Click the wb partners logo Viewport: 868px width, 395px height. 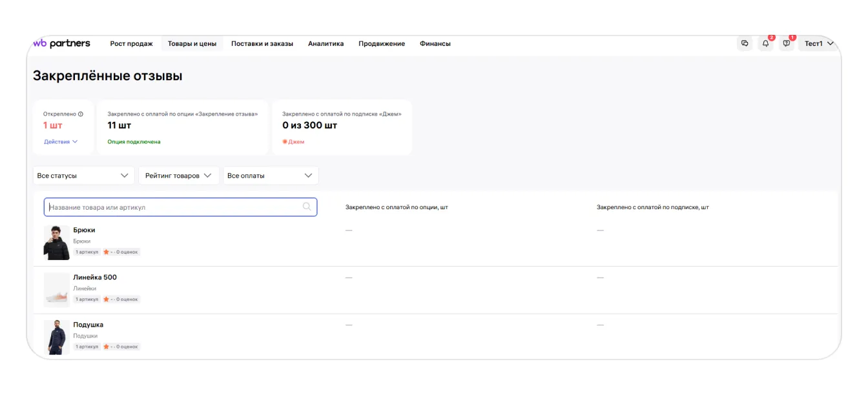[x=61, y=43]
